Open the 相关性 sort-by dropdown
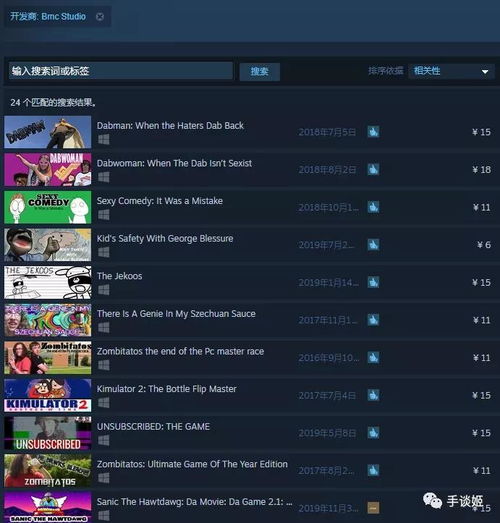Viewport: 500px width, 523px height. [x=451, y=71]
